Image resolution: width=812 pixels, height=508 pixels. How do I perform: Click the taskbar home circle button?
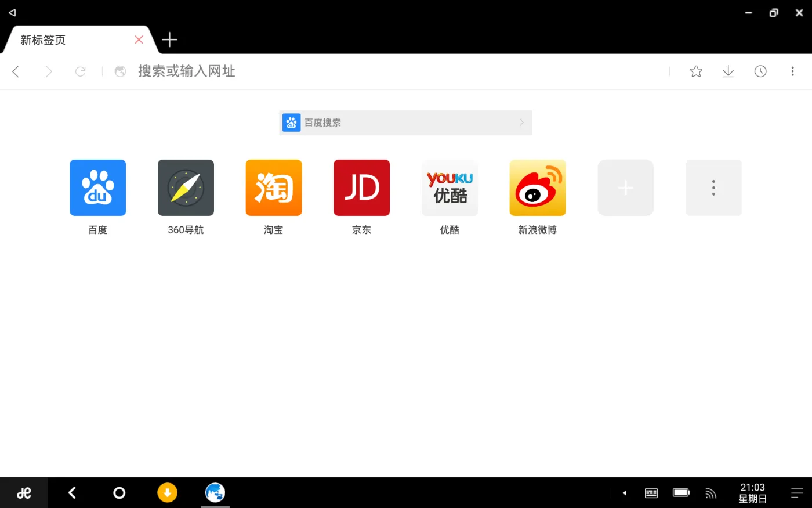coord(119,493)
